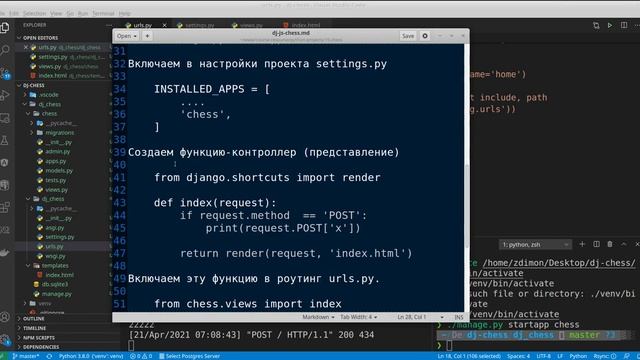This screenshot has width=640, height=360.
Task: Collapse the templates folder
Action: (55, 265)
